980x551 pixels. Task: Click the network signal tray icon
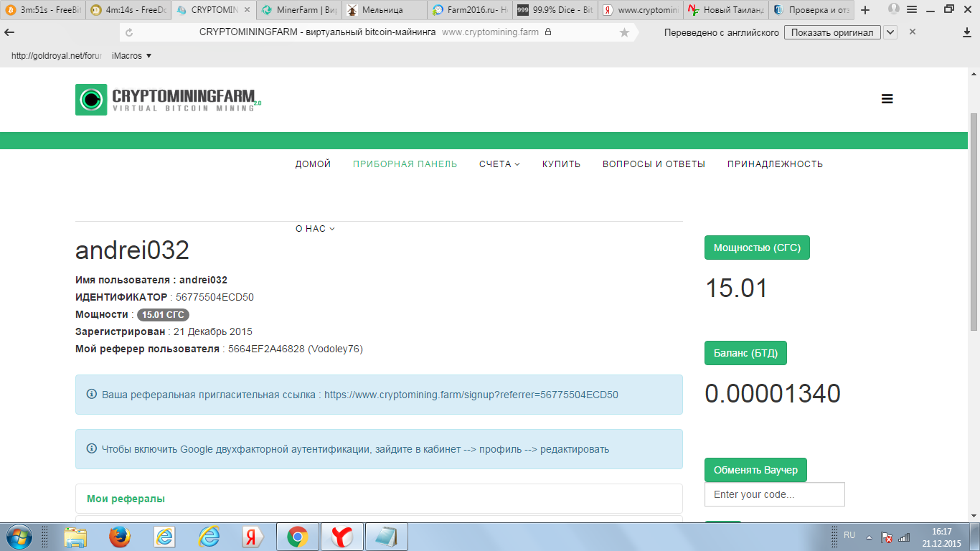click(904, 537)
